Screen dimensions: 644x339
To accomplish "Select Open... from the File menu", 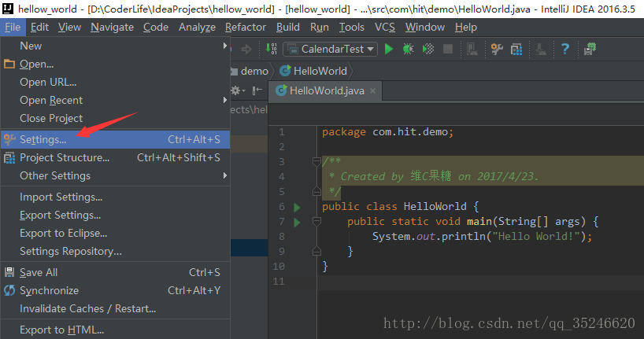I will click(116, 64).
